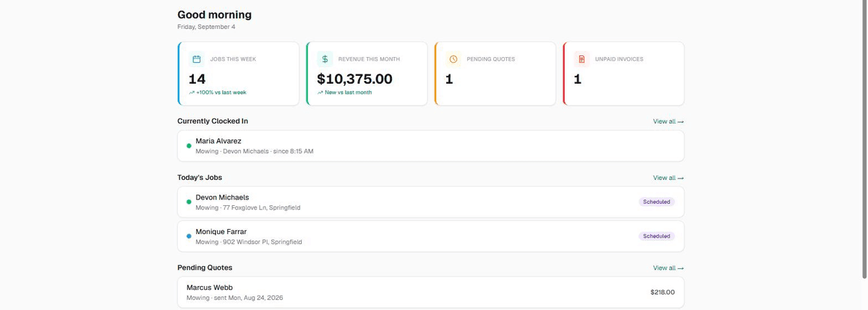Click the Today's Jobs section heading
Viewport: 868px width, 310px height.
click(200, 178)
